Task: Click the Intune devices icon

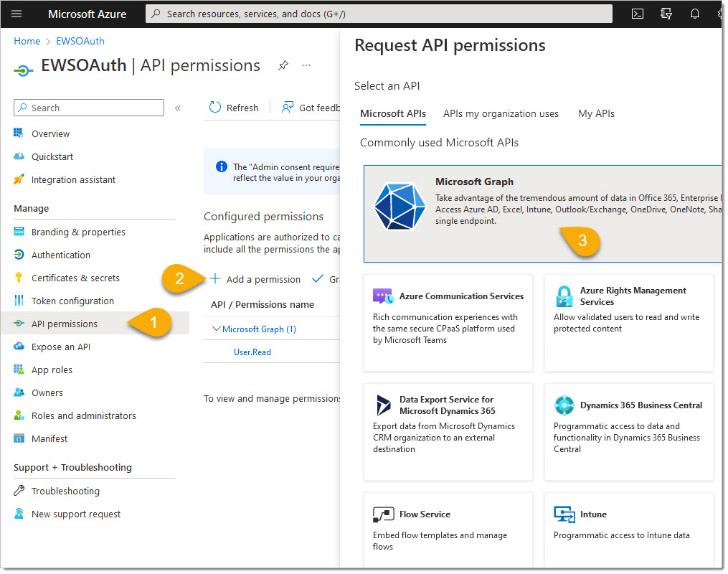Action: (565, 515)
